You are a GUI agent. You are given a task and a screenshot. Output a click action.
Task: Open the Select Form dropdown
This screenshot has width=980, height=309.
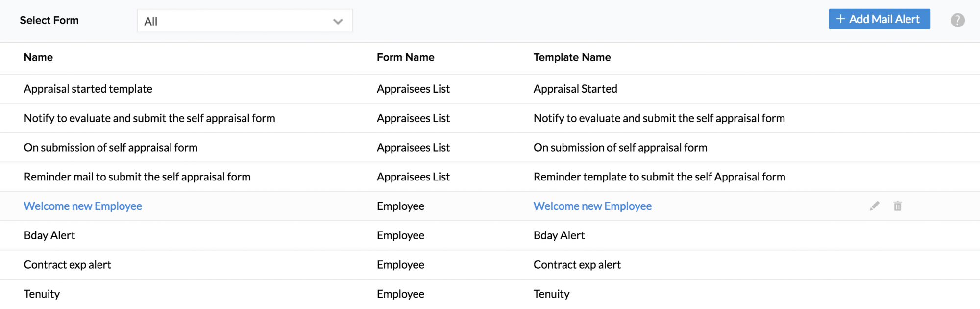[x=245, y=21]
